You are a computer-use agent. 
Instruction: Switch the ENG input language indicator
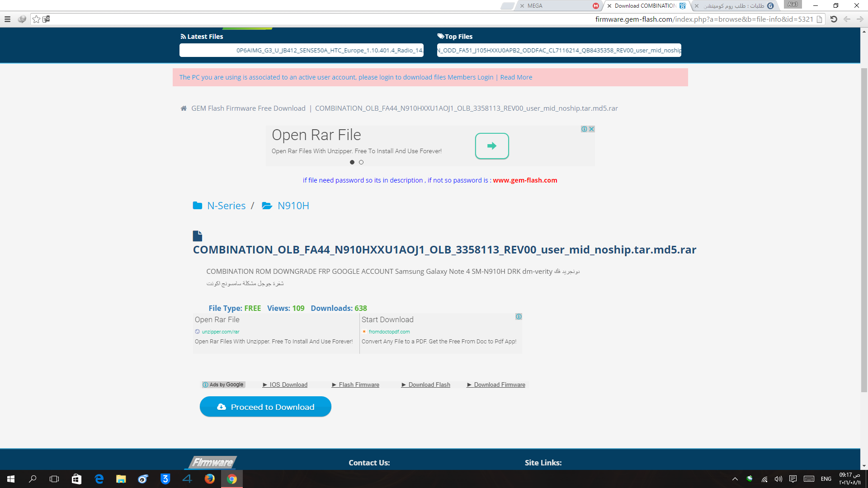pos(826,479)
